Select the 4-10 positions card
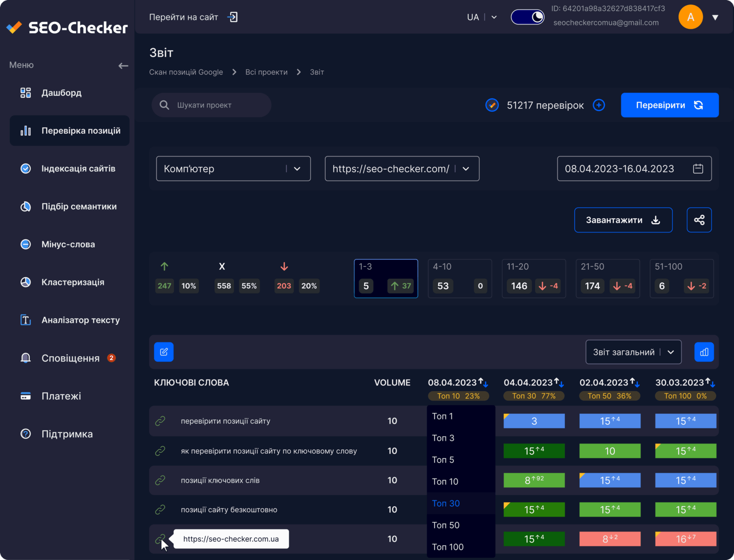 [460, 279]
